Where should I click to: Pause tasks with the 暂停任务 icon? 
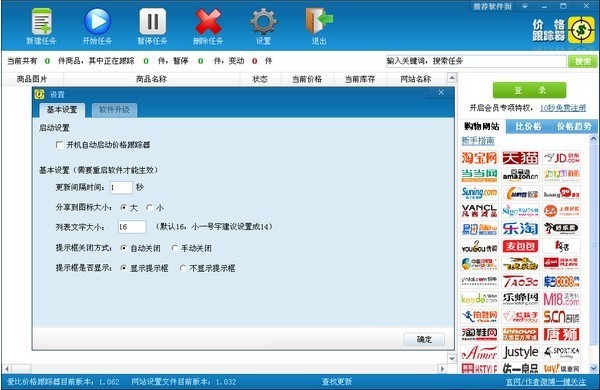pyautogui.click(x=152, y=22)
